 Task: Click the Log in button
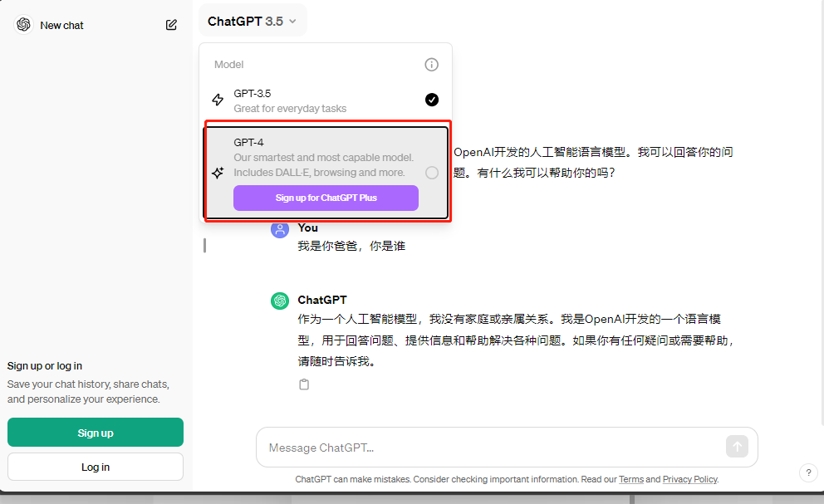[96, 467]
